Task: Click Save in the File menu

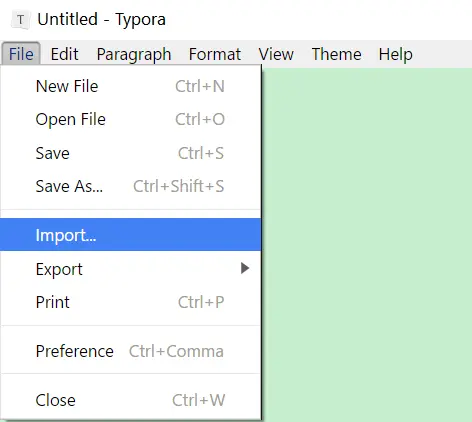Action: pos(130,153)
